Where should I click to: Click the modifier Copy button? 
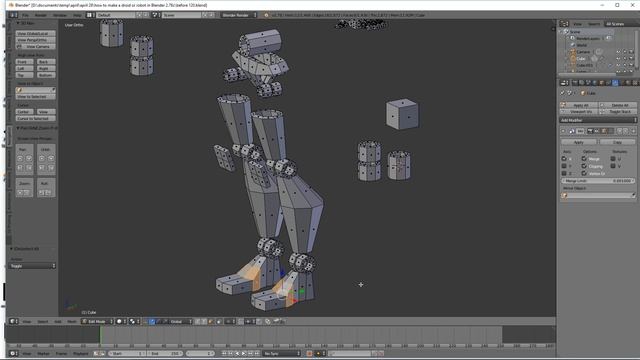click(x=617, y=142)
